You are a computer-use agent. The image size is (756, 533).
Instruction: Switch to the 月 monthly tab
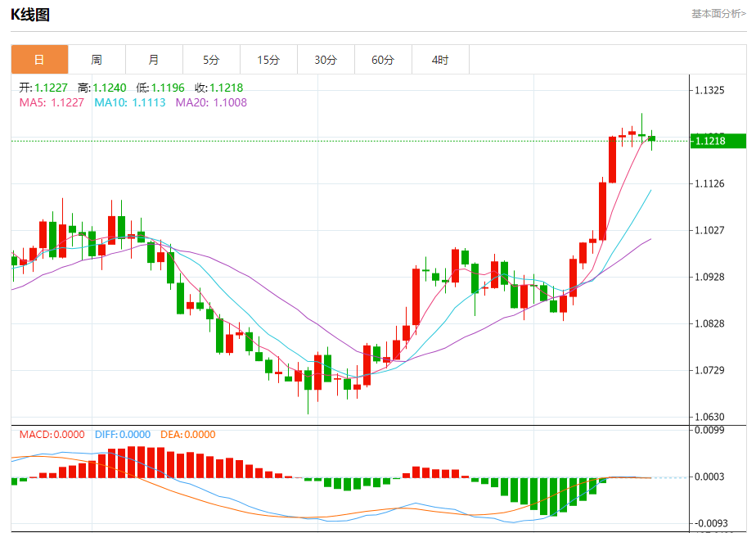[x=154, y=59]
